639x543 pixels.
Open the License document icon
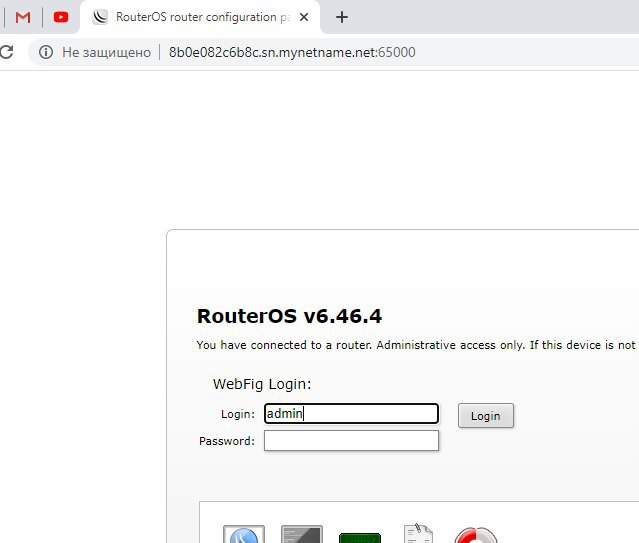[x=418, y=533]
